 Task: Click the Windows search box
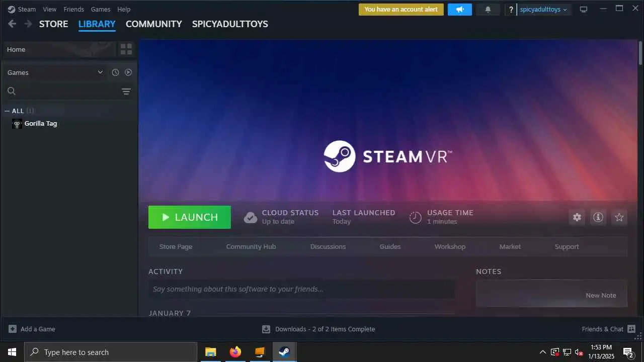click(x=111, y=352)
